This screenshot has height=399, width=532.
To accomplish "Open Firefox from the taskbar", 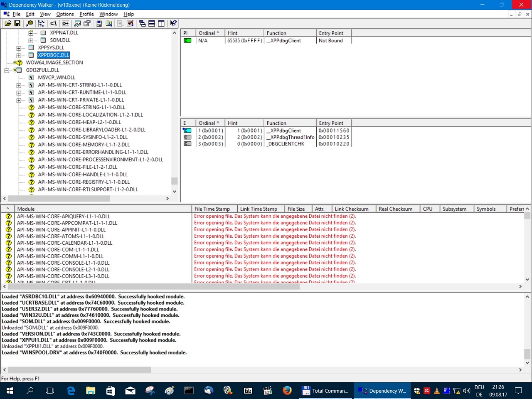I will [x=287, y=391].
